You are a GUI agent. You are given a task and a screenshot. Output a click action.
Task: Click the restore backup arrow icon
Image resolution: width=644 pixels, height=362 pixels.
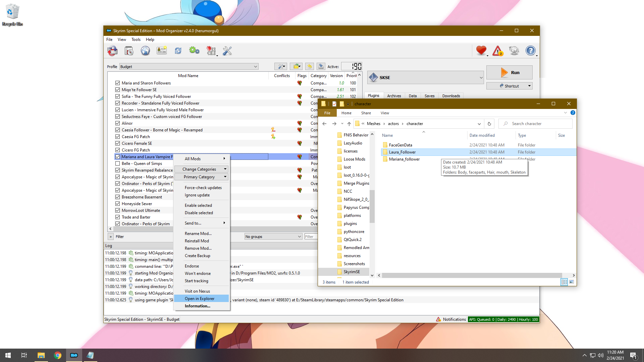tap(310, 66)
